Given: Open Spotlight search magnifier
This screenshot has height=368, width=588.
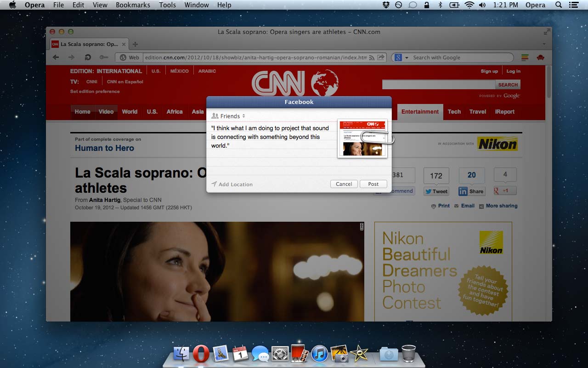Looking at the screenshot, I should (559, 5).
